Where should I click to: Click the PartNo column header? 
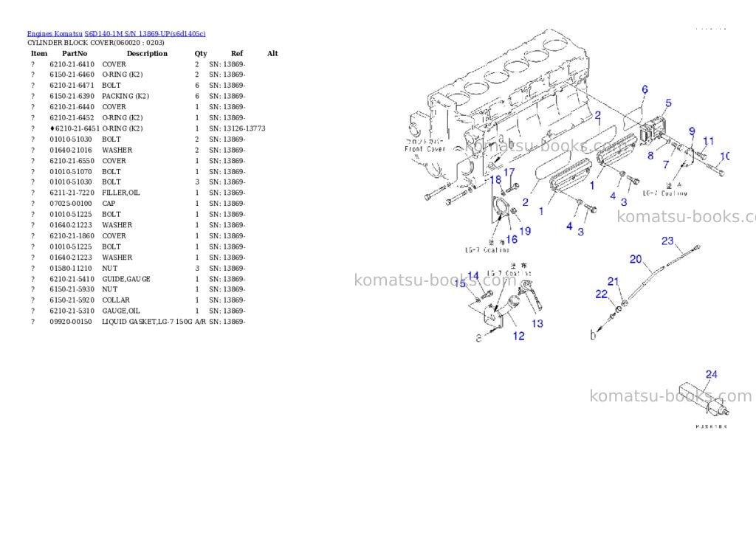[75, 53]
